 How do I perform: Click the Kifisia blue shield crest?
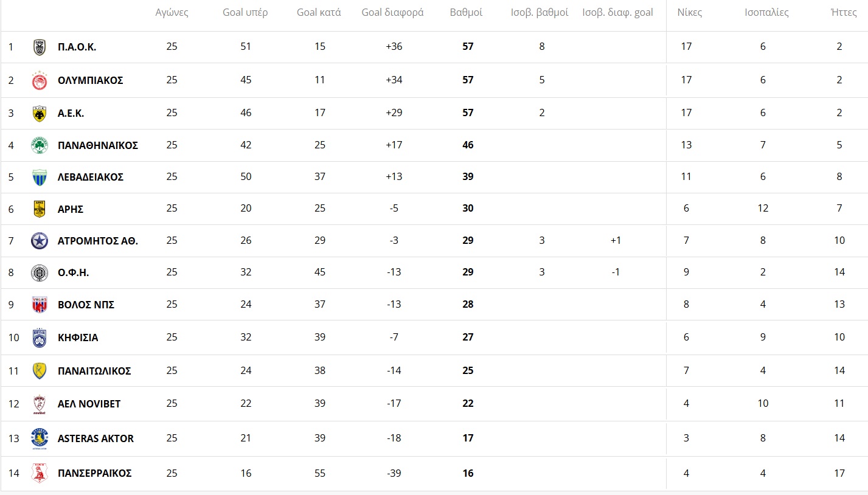click(40, 337)
